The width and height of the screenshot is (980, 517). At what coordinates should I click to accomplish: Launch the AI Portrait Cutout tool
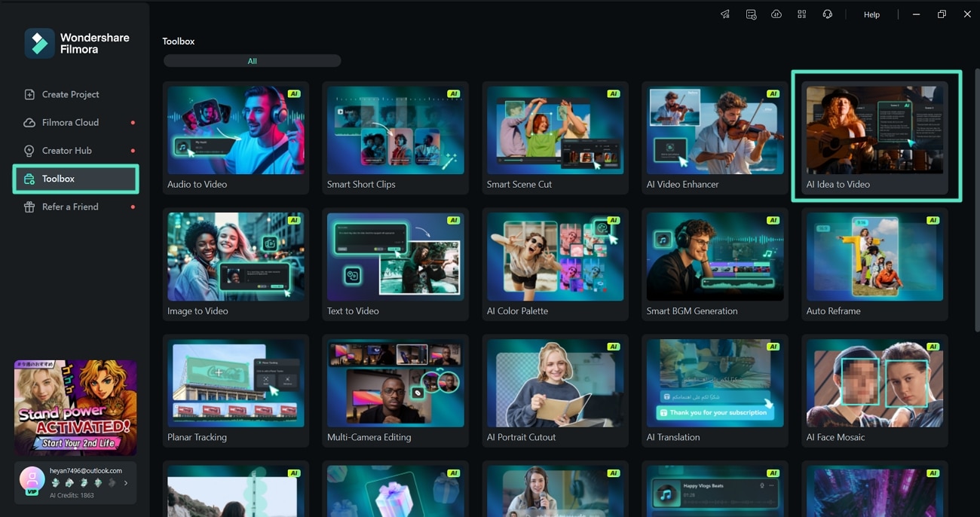click(555, 391)
